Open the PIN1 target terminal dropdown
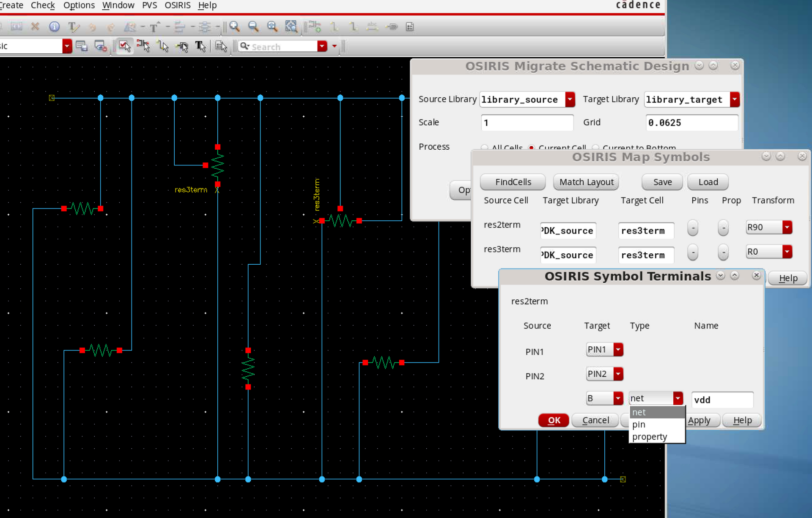812x518 pixels. (x=618, y=350)
